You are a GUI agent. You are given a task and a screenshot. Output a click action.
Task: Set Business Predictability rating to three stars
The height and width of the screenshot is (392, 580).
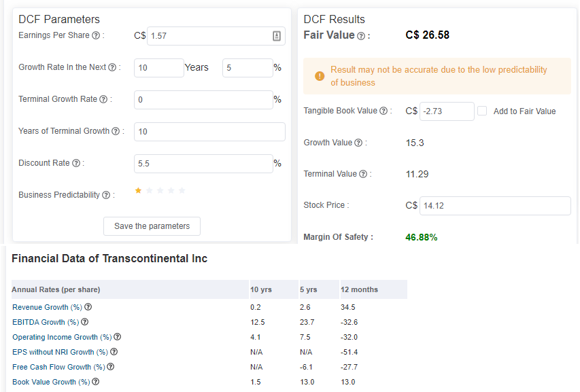[x=160, y=190]
